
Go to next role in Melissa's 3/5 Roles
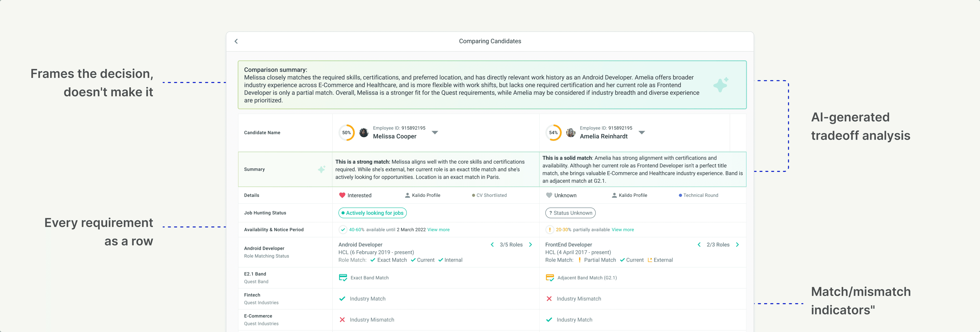(531, 244)
